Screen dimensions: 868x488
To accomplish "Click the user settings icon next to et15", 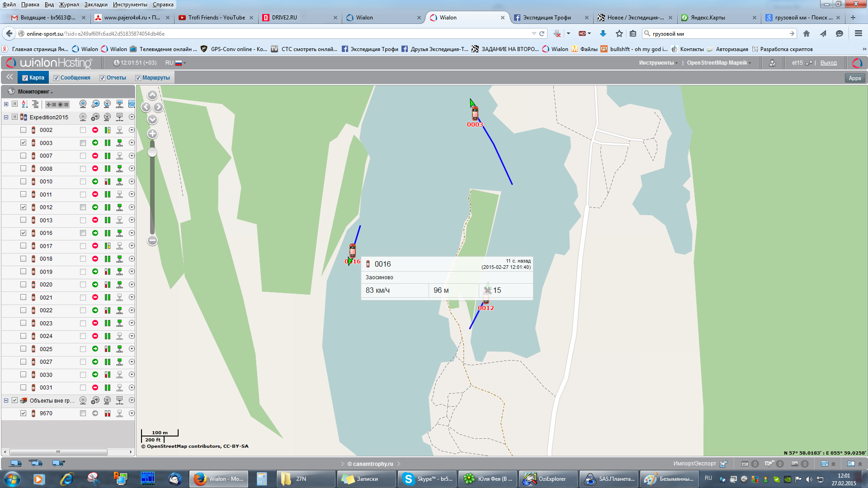I will point(772,63).
